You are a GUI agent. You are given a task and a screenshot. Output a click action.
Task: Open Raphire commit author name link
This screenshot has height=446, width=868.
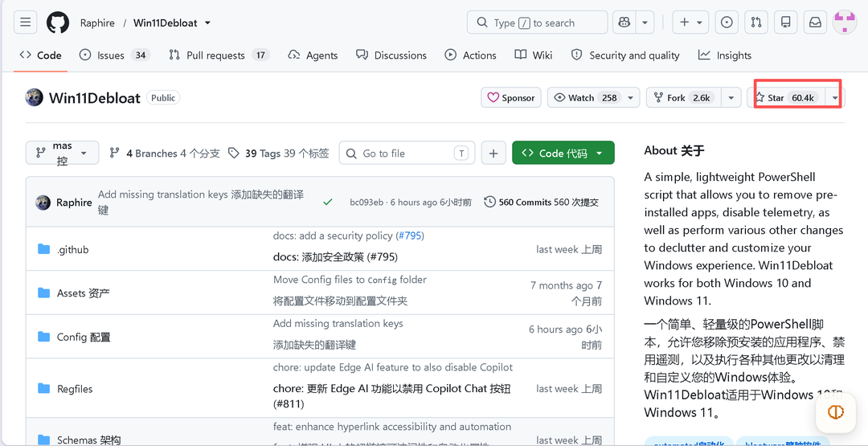click(x=74, y=202)
